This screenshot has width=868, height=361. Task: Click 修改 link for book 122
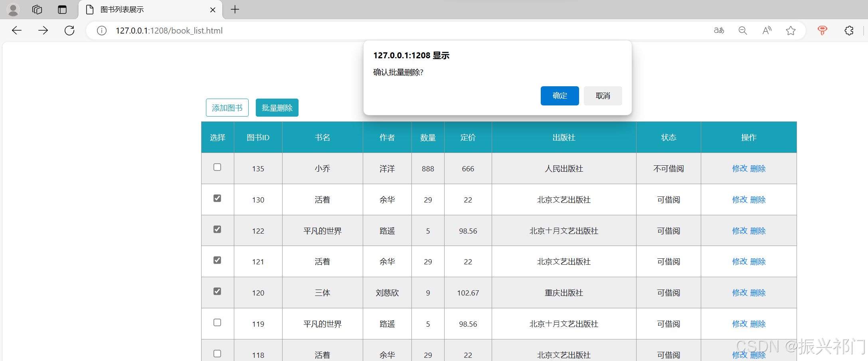pyautogui.click(x=739, y=231)
